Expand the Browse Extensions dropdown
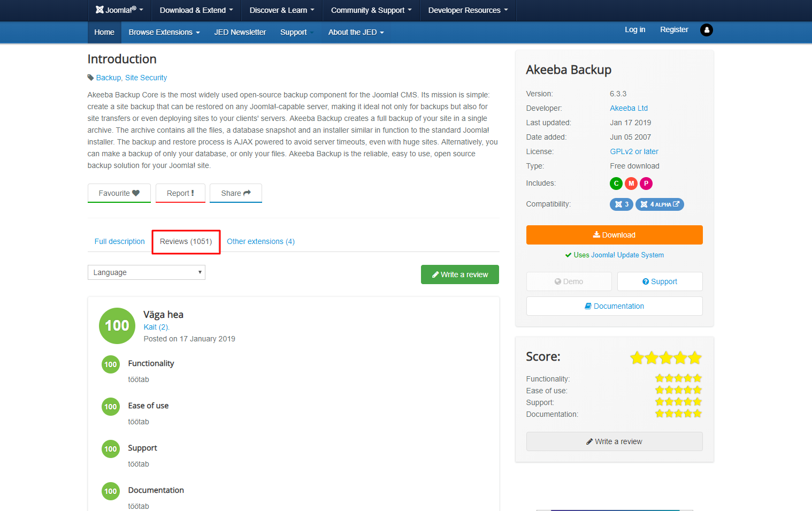 (164, 32)
